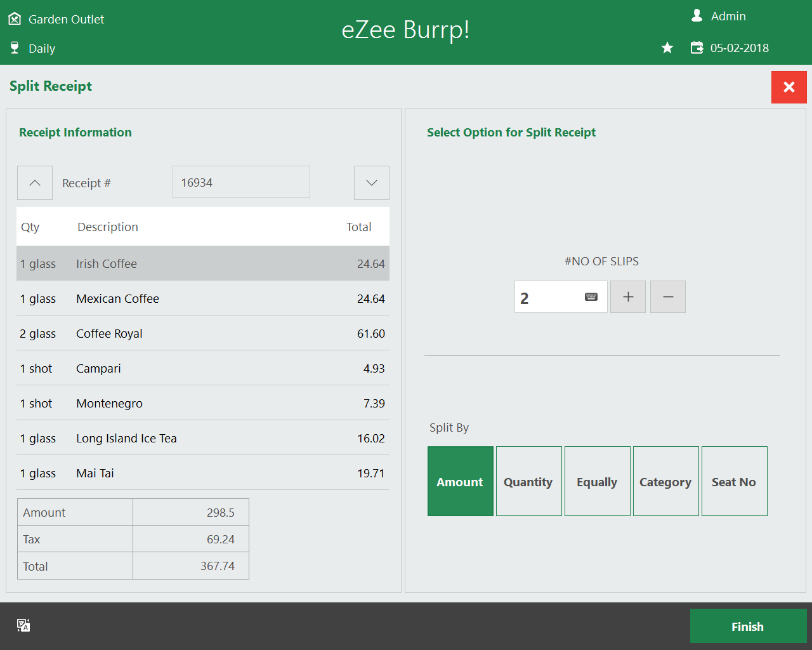
Task: Click the Receipt number input field
Action: pos(241,183)
